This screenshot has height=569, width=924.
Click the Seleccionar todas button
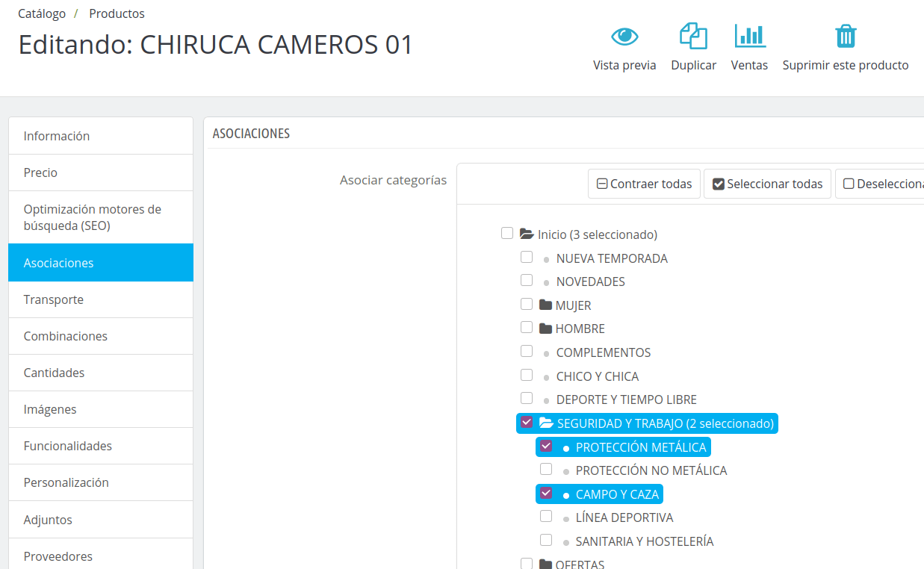point(767,184)
